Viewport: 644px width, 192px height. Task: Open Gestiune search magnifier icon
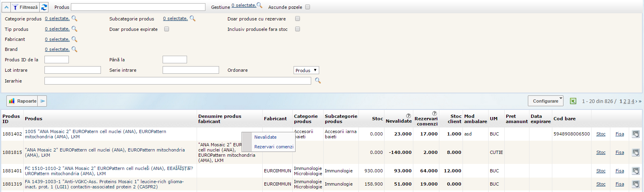click(260, 5)
